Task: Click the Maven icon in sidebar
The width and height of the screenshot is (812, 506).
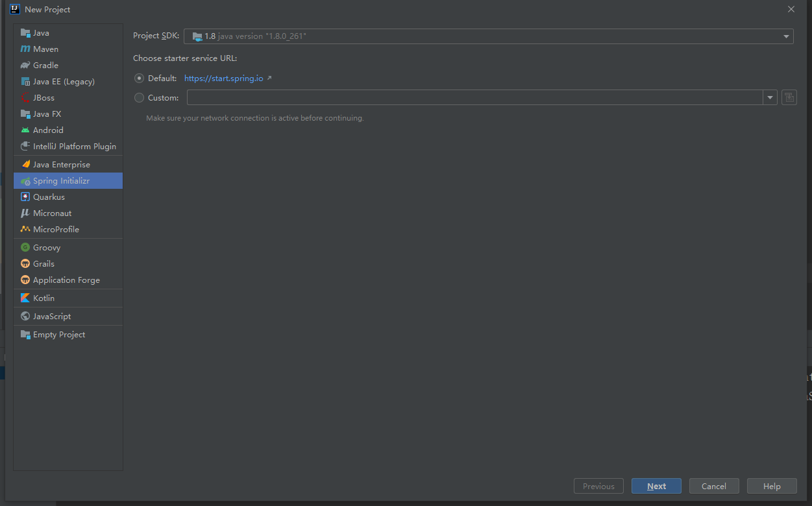Action: click(x=25, y=49)
